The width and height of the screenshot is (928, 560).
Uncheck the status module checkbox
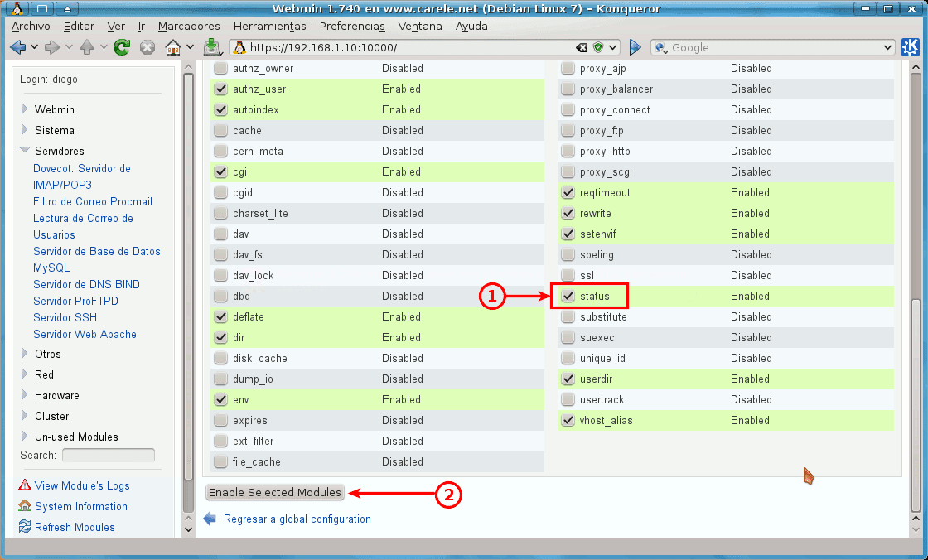[x=568, y=296]
